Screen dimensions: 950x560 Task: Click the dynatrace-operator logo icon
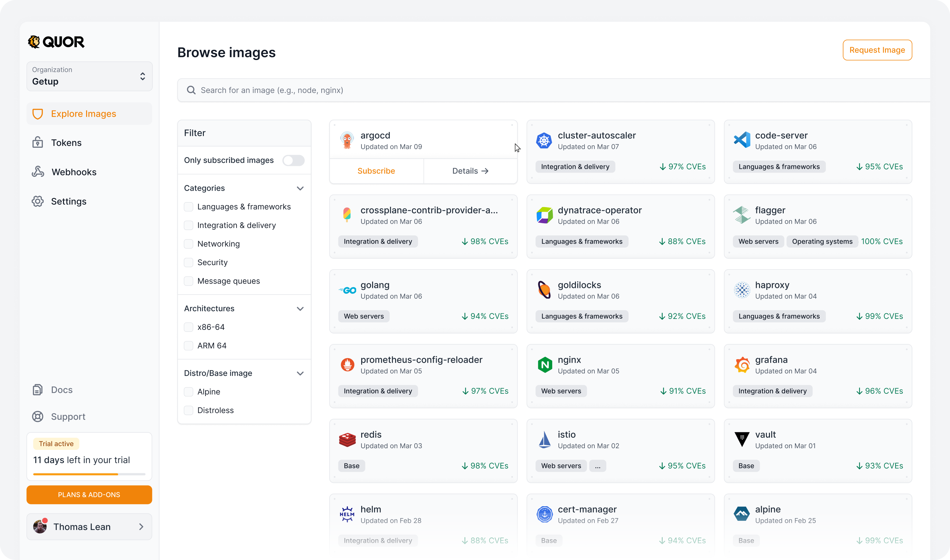[544, 215]
